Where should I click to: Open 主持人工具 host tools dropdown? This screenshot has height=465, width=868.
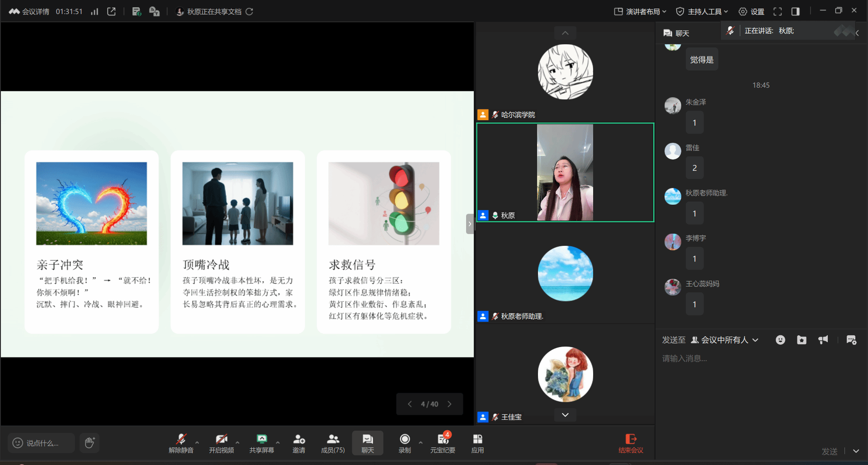(702, 12)
